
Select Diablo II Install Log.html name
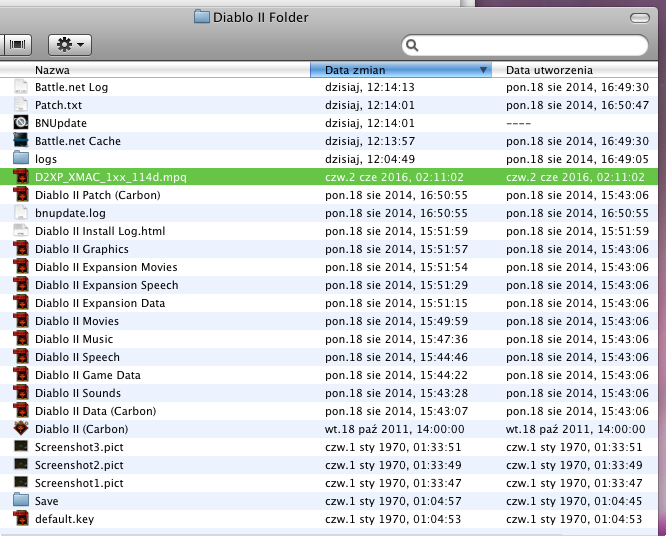pyautogui.click(x=100, y=231)
